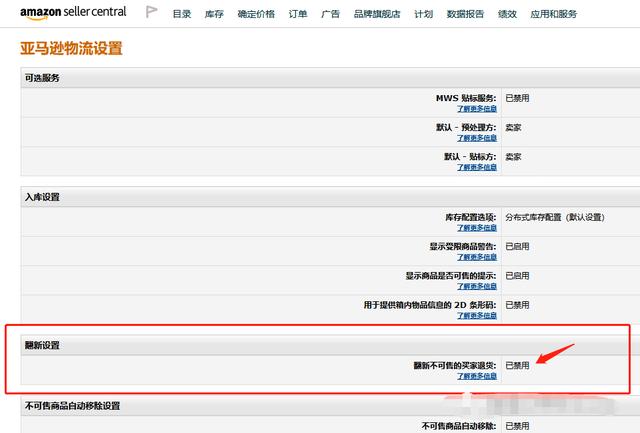Click 已禁用 value for 翻新不可售的买家退货

[x=517, y=365]
